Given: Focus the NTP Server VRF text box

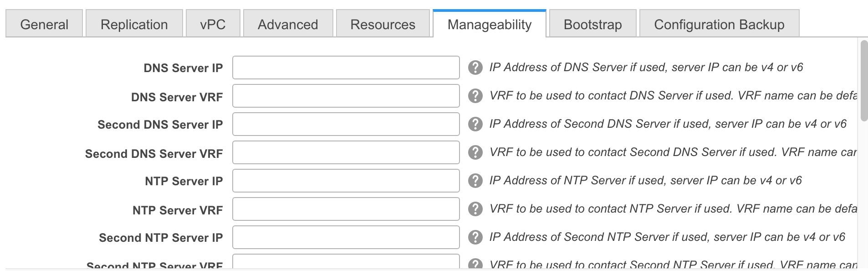Looking at the screenshot, I should tap(346, 209).
